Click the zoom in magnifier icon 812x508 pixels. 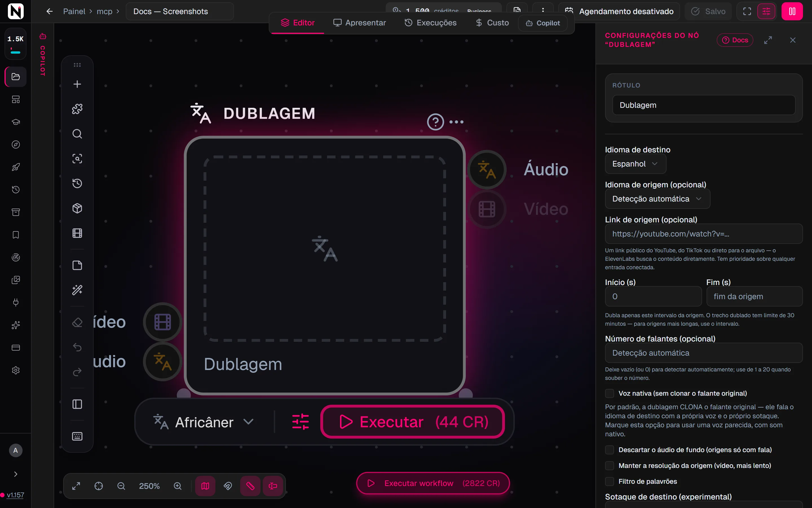point(178,486)
